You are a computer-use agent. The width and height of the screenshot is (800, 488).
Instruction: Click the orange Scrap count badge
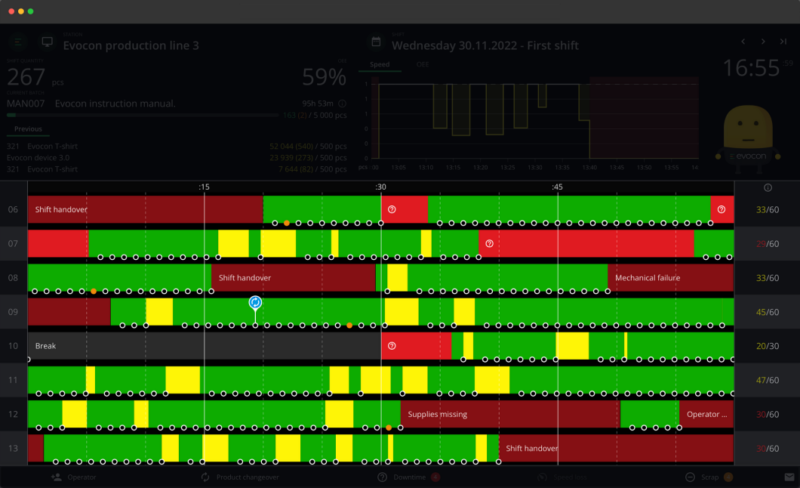[728, 477]
